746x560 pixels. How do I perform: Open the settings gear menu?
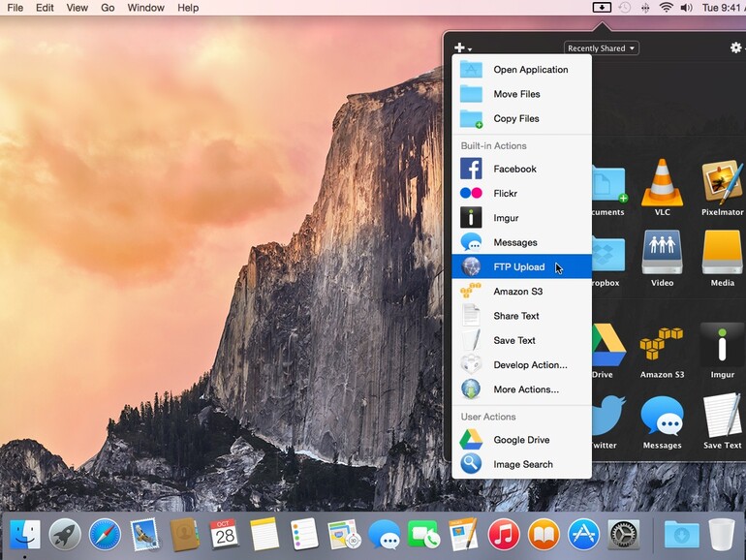point(735,47)
